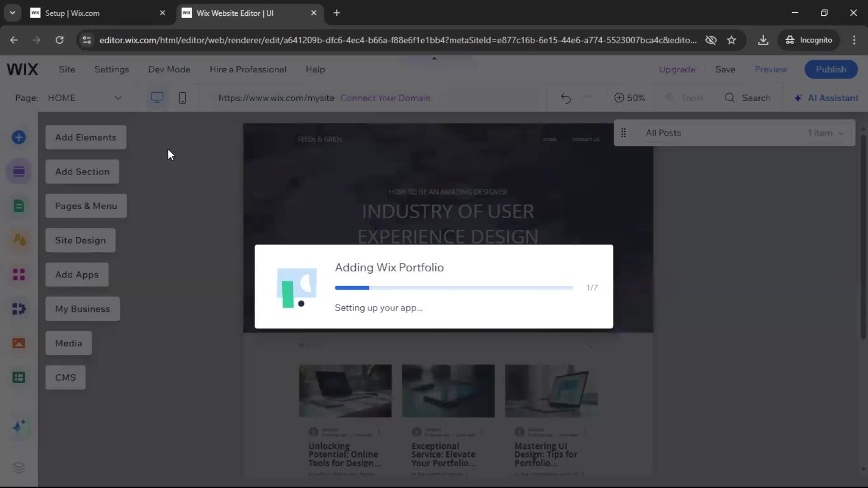This screenshot has height=488, width=868.
Task: Click the browser address bar URL
Action: coord(397,40)
